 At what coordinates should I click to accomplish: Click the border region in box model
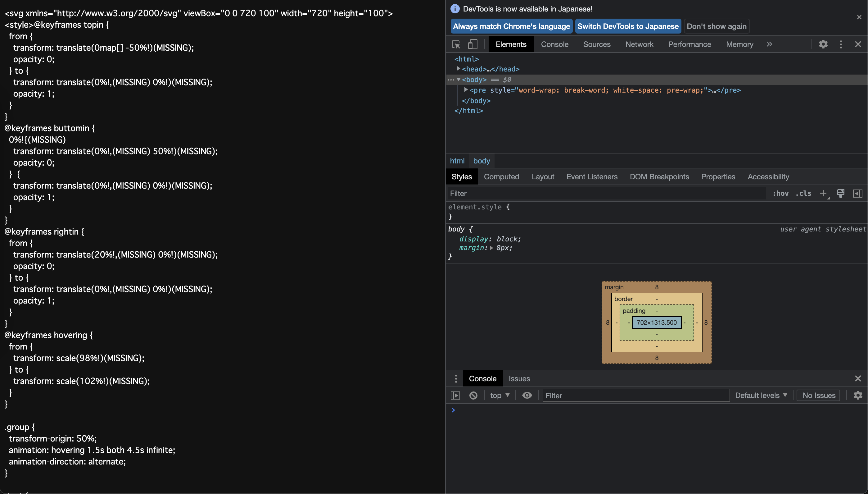(x=623, y=299)
